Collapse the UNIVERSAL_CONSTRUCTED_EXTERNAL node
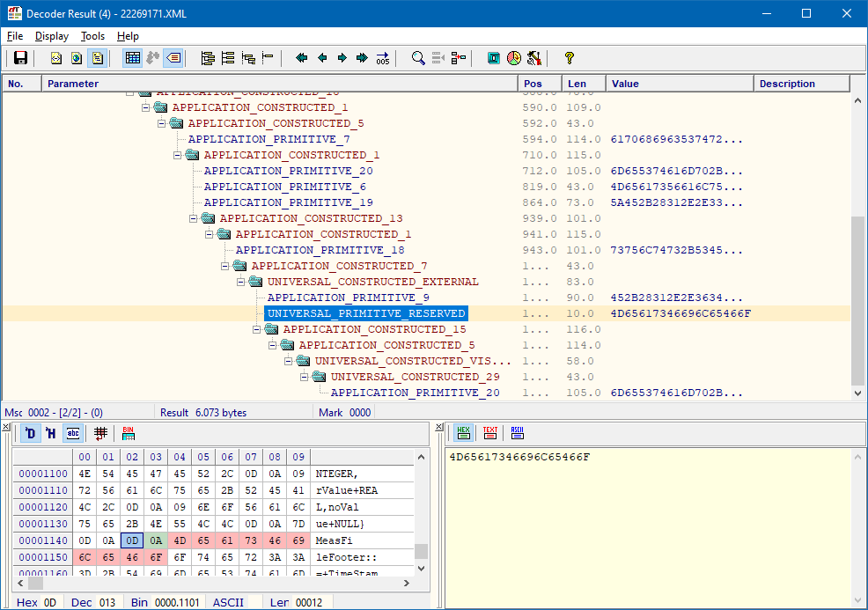This screenshot has height=610, width=868. 241,282
